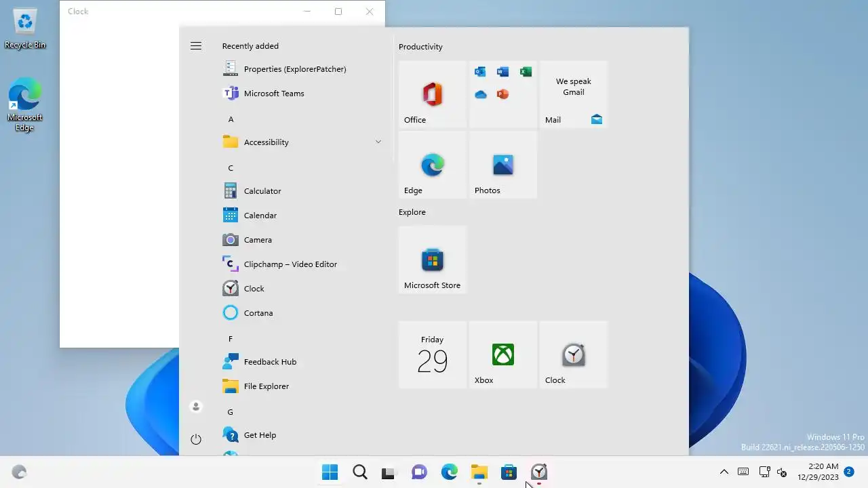Open the Mail tile
The image size is (868, 488).
click(574, 95)
